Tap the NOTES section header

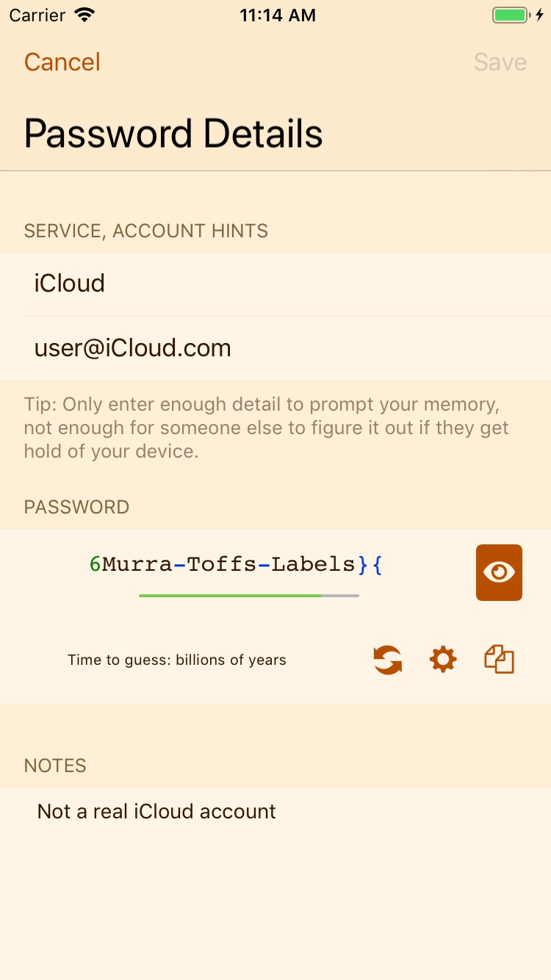55,765
